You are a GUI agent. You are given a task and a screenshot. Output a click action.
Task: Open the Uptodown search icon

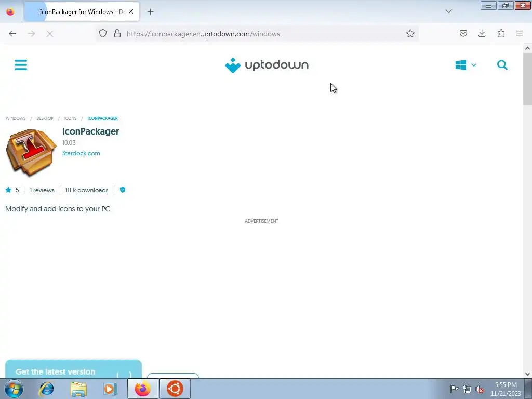point(502,65)
